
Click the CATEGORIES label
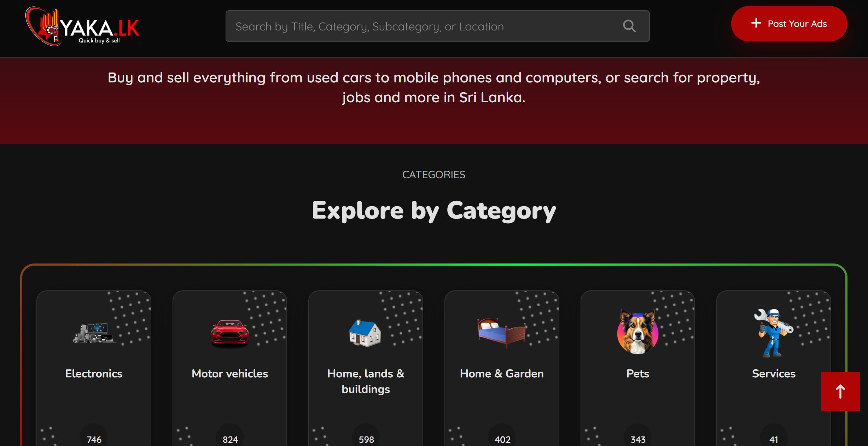click(434, 175)
